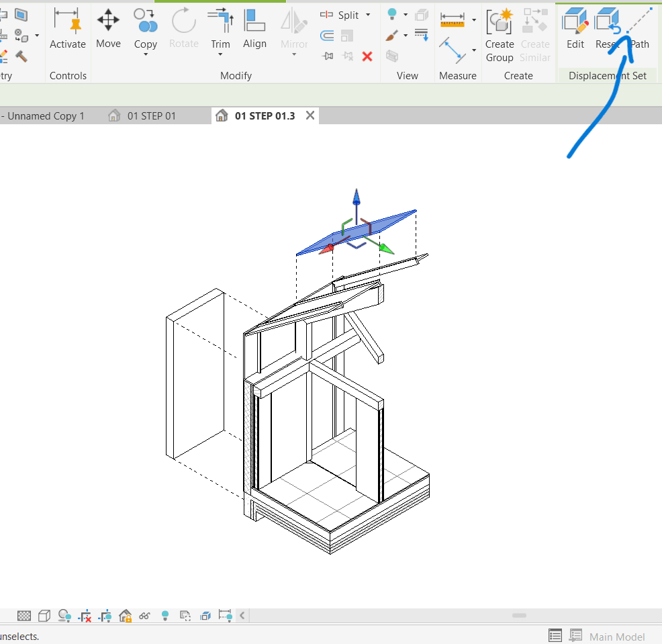Click the Linework tool icon
The height and width of the screenshot is (644, 662).
point(422,35)
